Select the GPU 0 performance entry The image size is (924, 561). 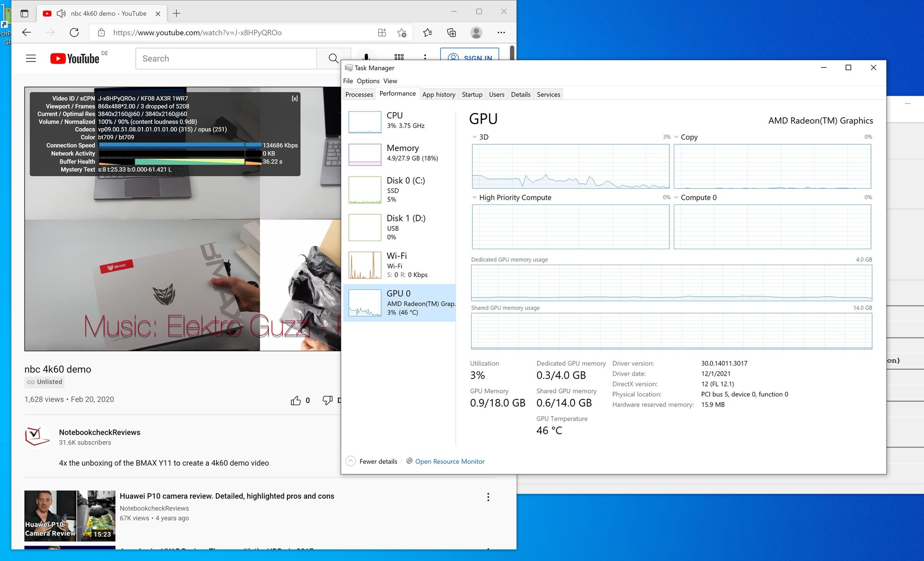click(399, 303)
